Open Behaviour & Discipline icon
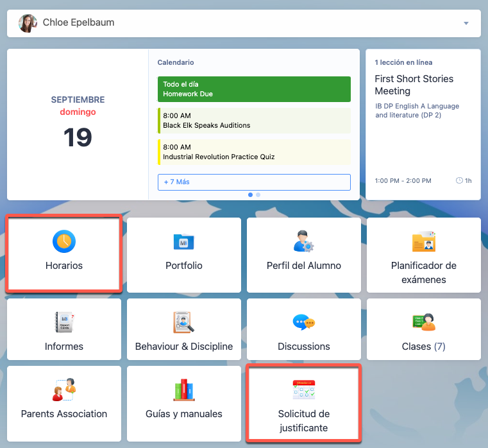This screenshot has width=488, height=448. click(184, 322)
